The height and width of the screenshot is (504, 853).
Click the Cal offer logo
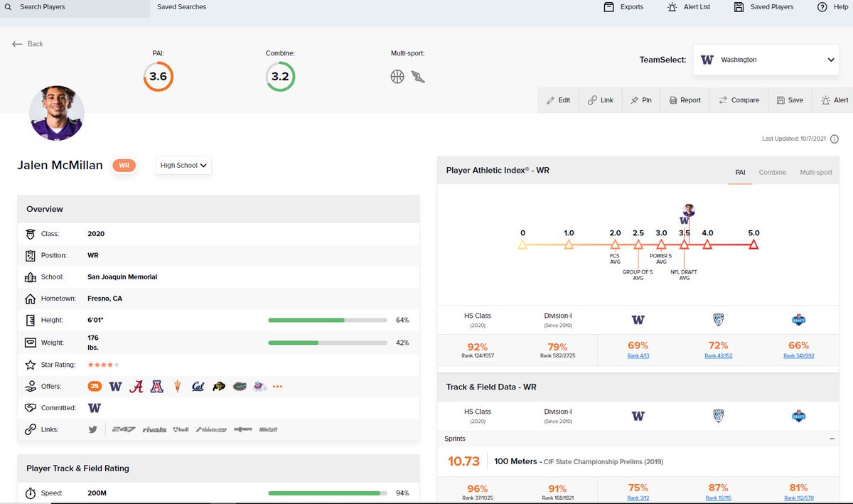[198, 387]
